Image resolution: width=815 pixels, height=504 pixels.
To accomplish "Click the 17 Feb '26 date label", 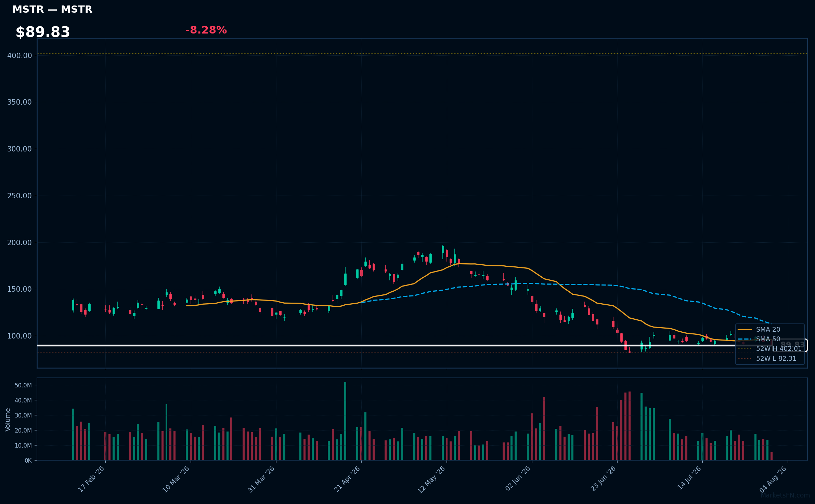I will 91,479.
